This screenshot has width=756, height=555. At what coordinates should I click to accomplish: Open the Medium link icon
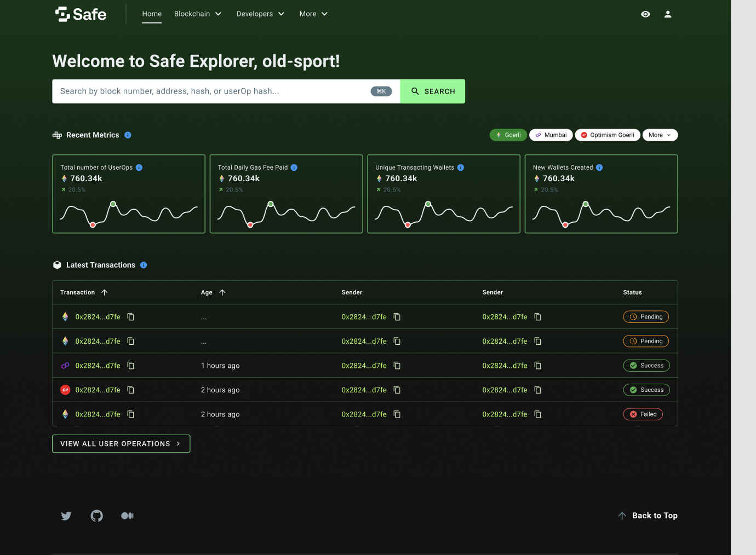127,516
